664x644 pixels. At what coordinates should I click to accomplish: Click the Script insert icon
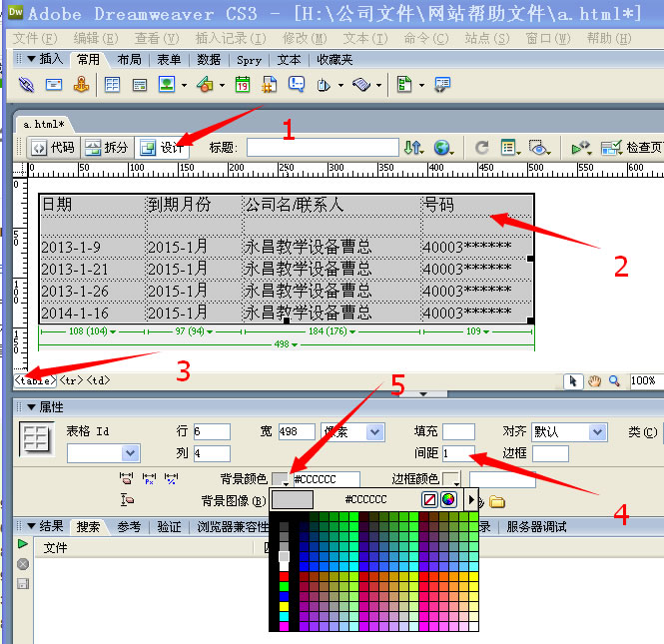pos(361,85)
